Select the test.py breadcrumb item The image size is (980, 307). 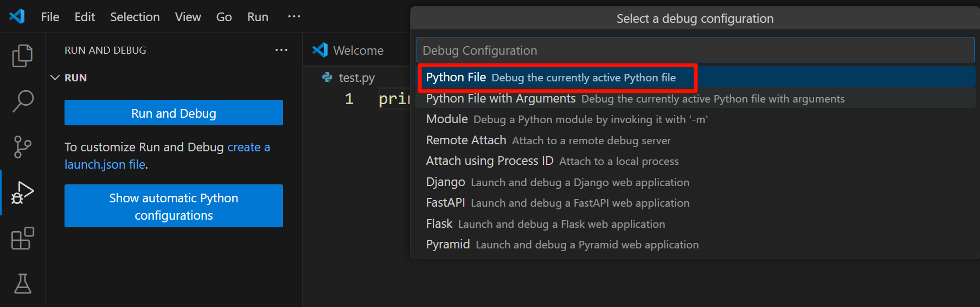pos(349,78)
